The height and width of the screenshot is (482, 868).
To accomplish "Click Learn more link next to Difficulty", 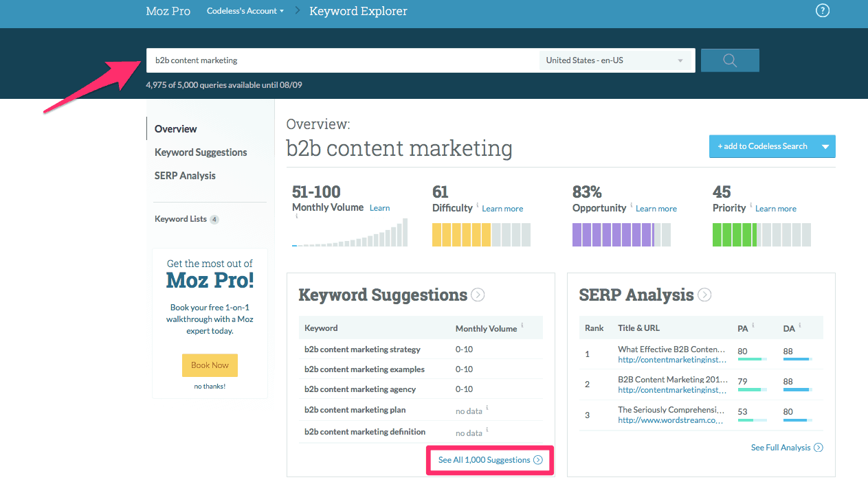I will (x=502, y=209).
